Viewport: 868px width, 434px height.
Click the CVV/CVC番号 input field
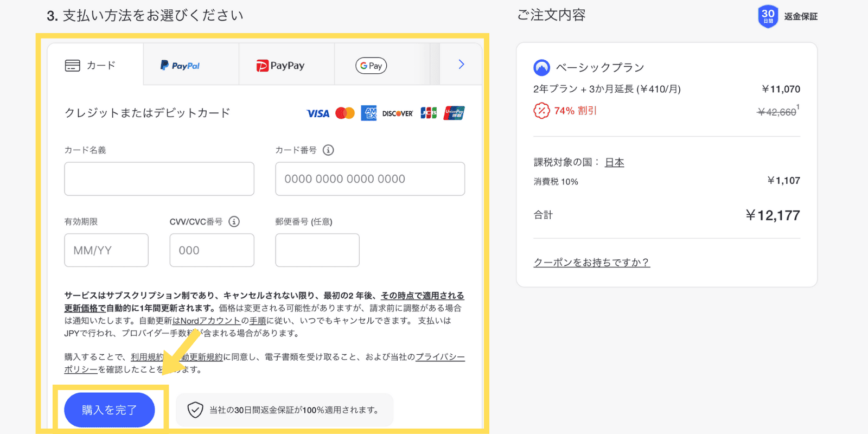[212, 250]
